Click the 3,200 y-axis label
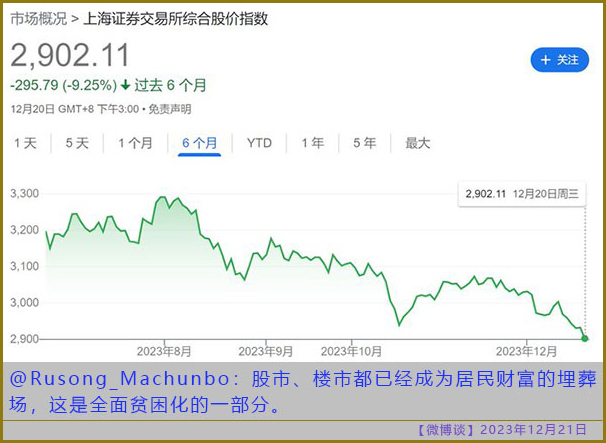This screenshot has height=443, width=606. (x=24, y=230)
